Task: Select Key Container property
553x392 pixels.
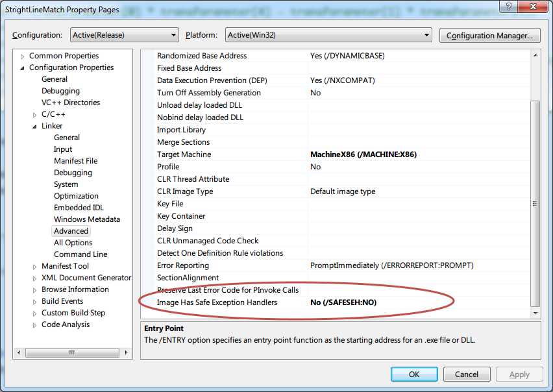Action: point(181,216)
